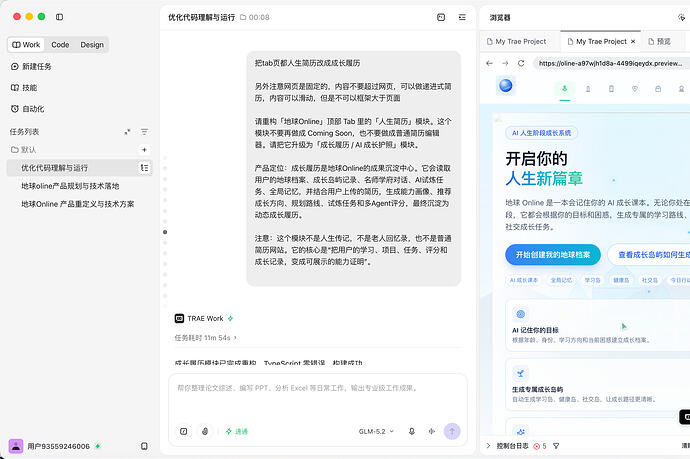This screenshot has width=690, height=459.
Task: Click the plus icon next to 默认 folder
Action: [x=144, y=150]
